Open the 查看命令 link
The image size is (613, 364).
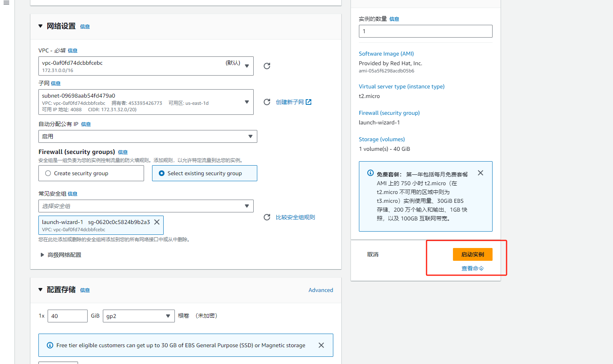(473, 268)
